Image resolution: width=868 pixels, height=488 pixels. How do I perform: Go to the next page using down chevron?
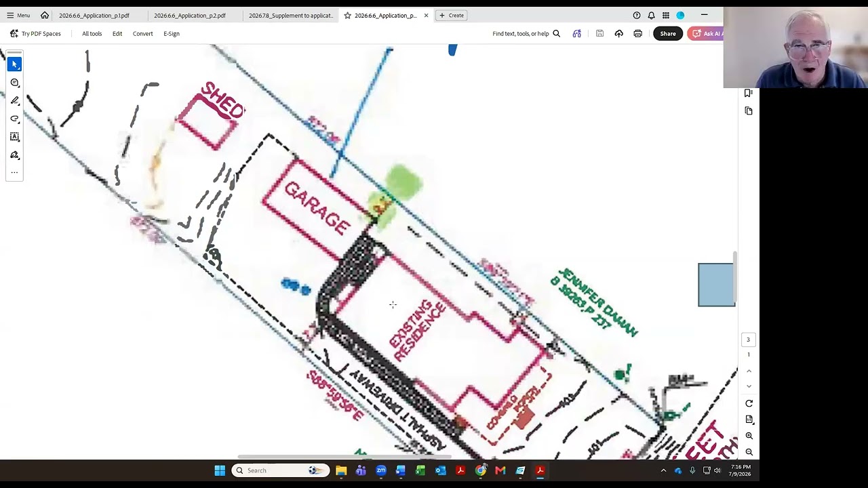(749, 386)
